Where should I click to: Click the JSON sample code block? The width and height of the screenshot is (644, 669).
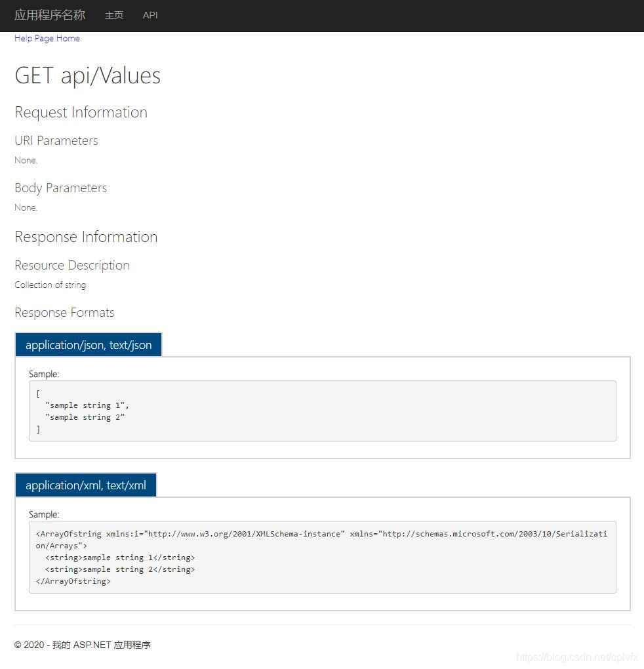click(322, 411)
